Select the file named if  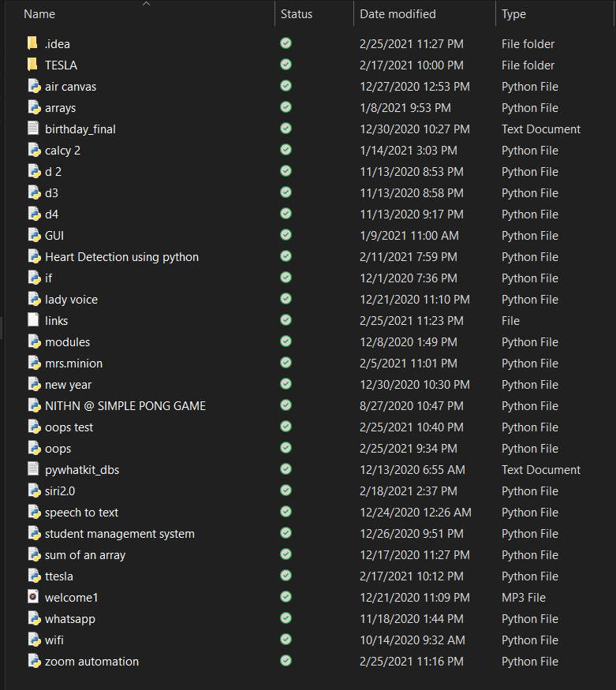pos(48,278)
